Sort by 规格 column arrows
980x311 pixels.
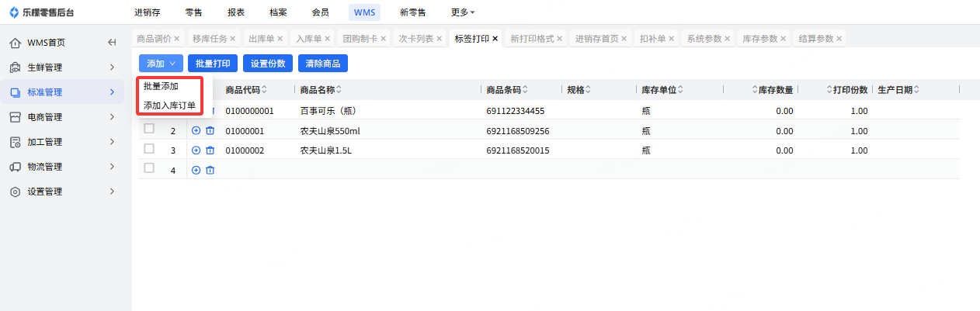click(x=589, y=90)
